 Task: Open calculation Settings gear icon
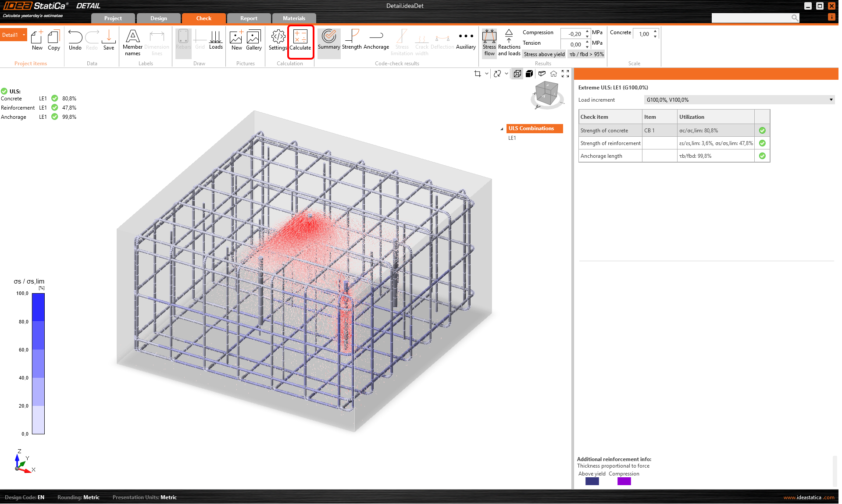tap(278, 37)
